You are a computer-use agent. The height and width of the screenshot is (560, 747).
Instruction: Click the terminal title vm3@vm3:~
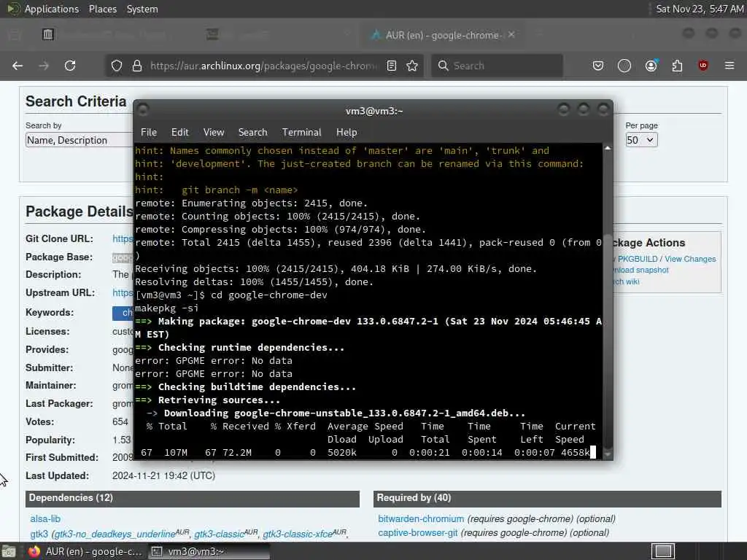(374, 111)
